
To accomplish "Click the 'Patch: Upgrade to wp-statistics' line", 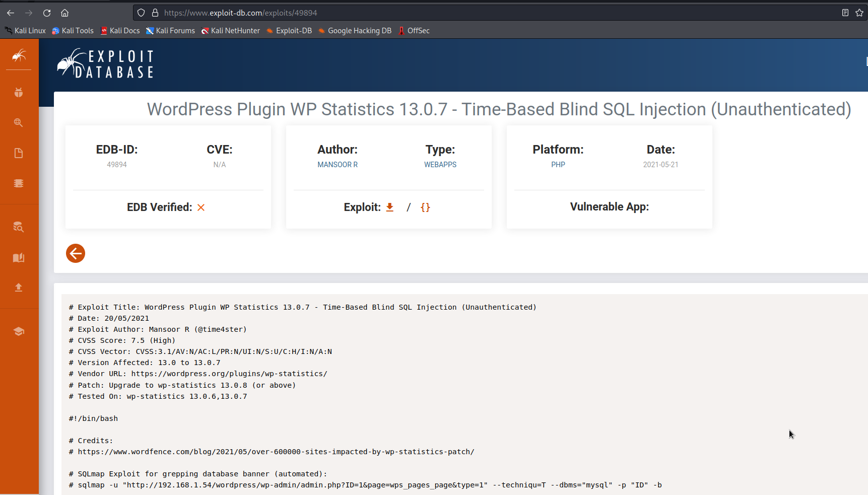I will tap(182, 385).
